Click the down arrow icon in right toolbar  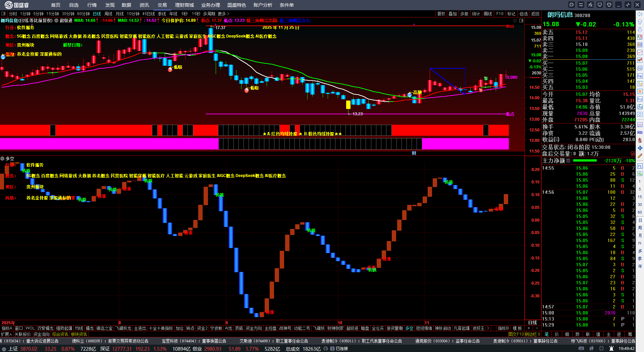[640, 30]
